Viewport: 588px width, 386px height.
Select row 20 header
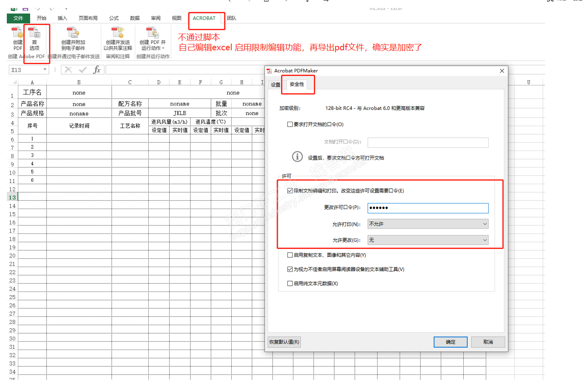12,256
